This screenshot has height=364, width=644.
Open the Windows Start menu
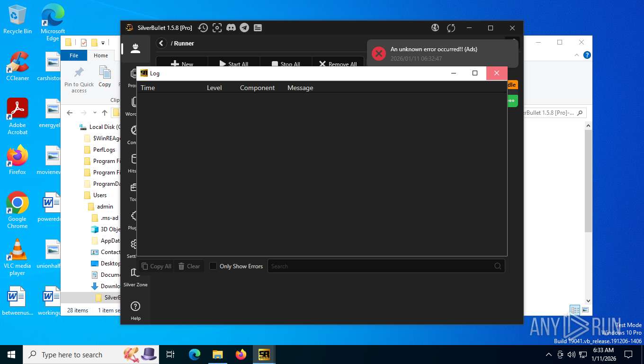pos(11,355)
